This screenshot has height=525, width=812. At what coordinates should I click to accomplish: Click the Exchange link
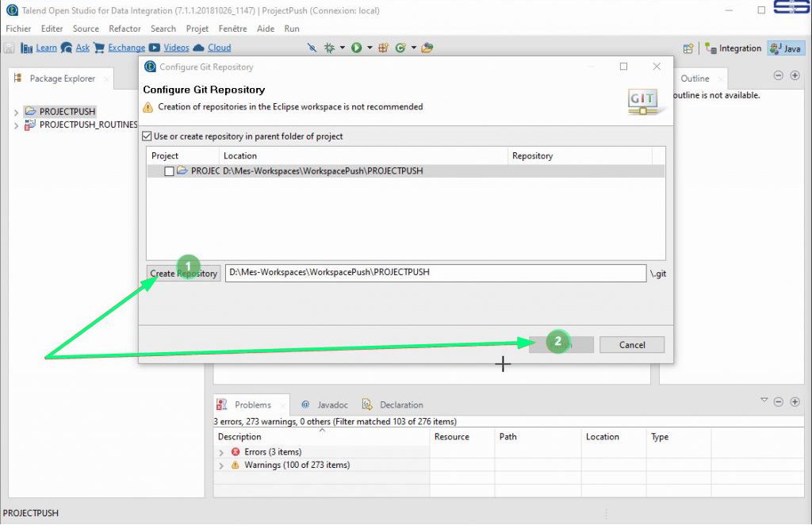[x=126, y=48]
